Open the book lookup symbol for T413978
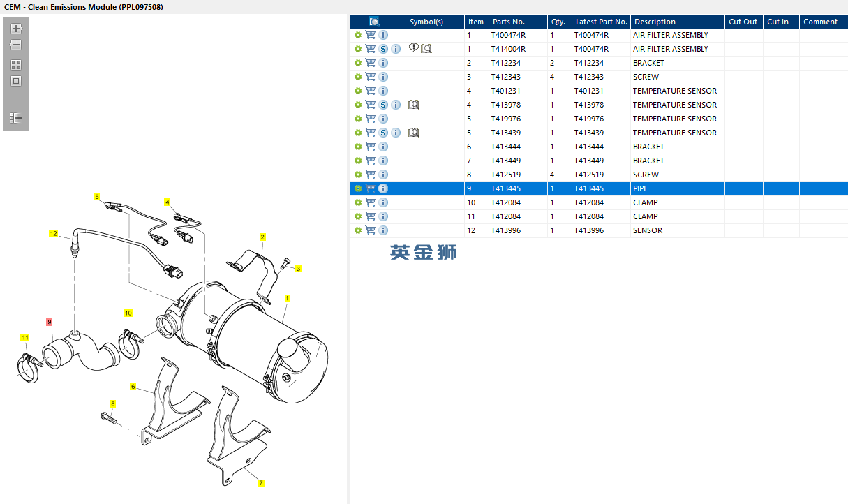This screenshot has width=848, height=504. point(414,105)
